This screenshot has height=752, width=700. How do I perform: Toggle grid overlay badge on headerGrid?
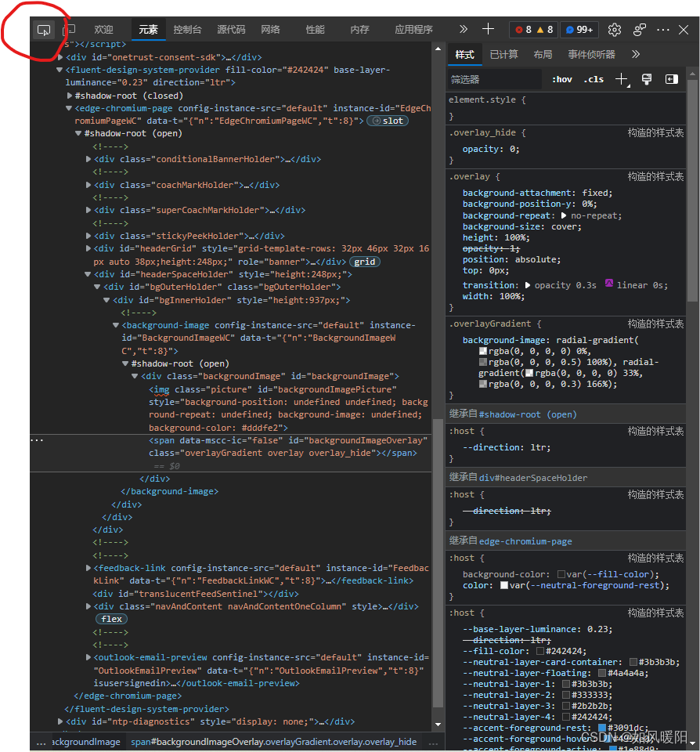(x=365, y=262)
